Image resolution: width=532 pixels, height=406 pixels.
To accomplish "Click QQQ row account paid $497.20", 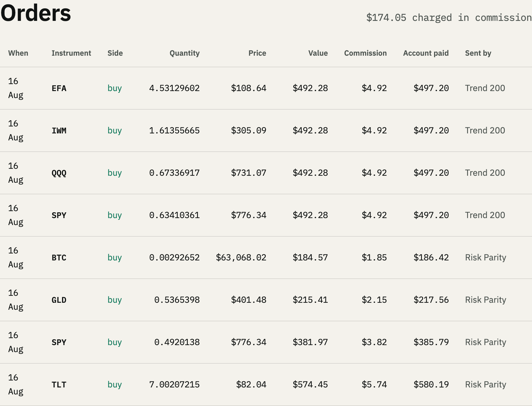I will coord(431,173).
